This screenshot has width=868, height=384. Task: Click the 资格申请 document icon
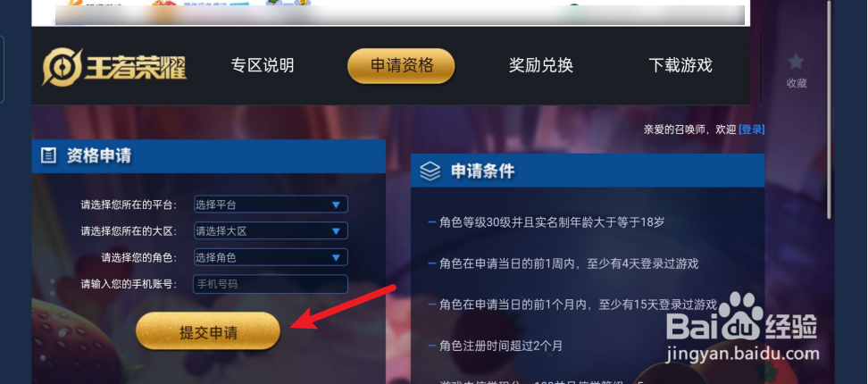click(x=49, y=156)
